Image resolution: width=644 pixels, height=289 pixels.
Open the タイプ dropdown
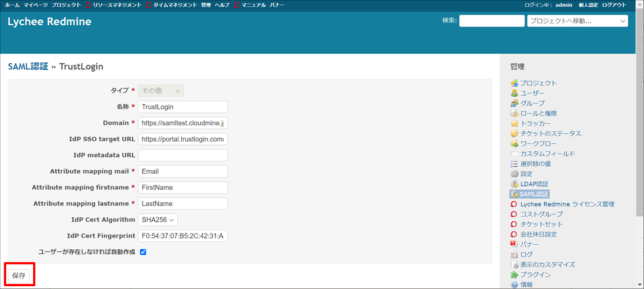(161, 91)
